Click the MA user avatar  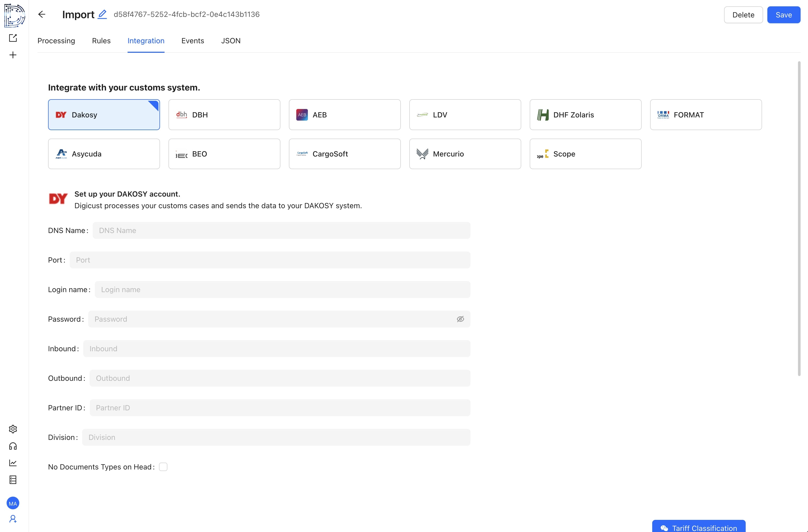point(13,503)
